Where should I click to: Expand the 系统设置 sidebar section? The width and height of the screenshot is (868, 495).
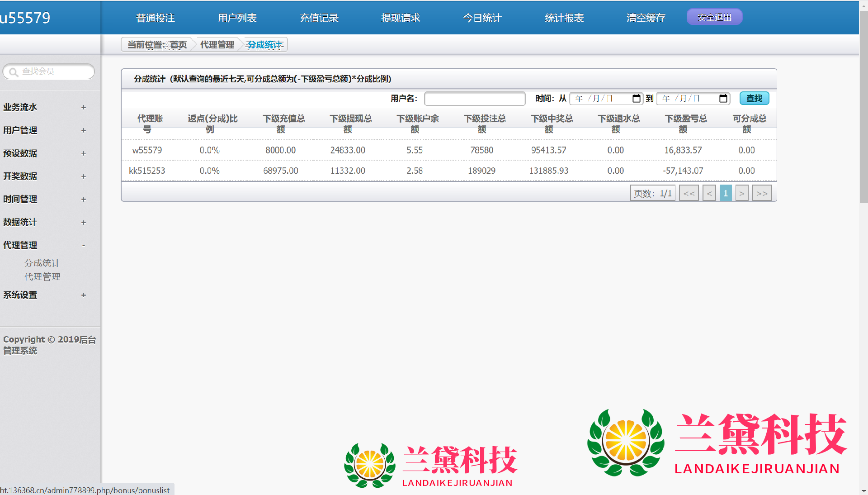(x=83, y=295)
